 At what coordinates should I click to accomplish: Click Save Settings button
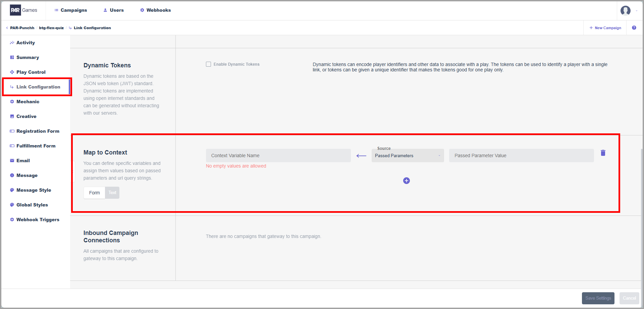click(598, 298)
